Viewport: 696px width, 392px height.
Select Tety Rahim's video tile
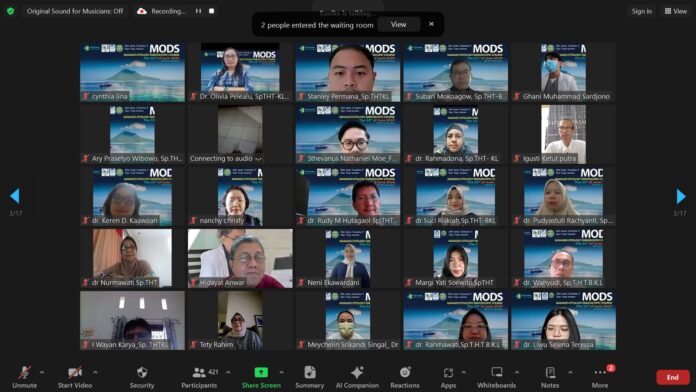240,321
